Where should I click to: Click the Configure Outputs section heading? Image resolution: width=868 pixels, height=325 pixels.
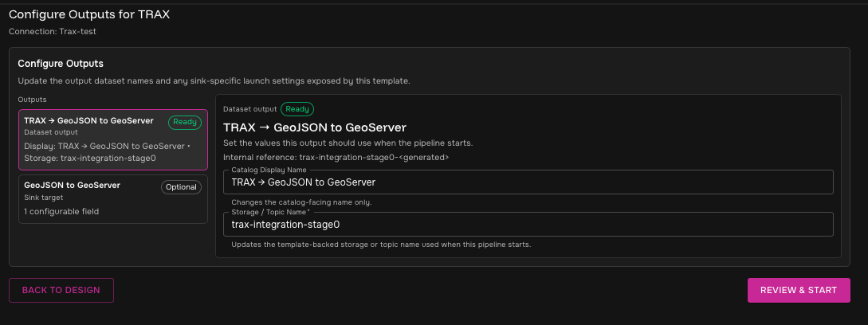61,64
